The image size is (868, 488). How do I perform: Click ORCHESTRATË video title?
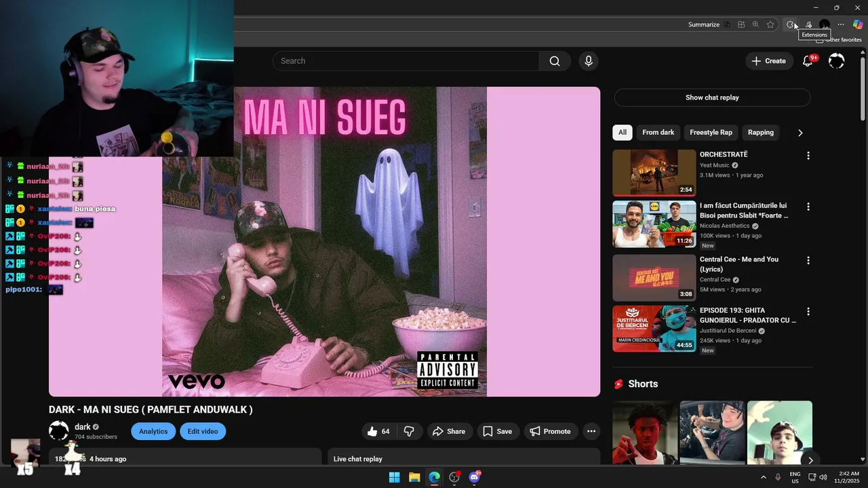coord(724,155)
